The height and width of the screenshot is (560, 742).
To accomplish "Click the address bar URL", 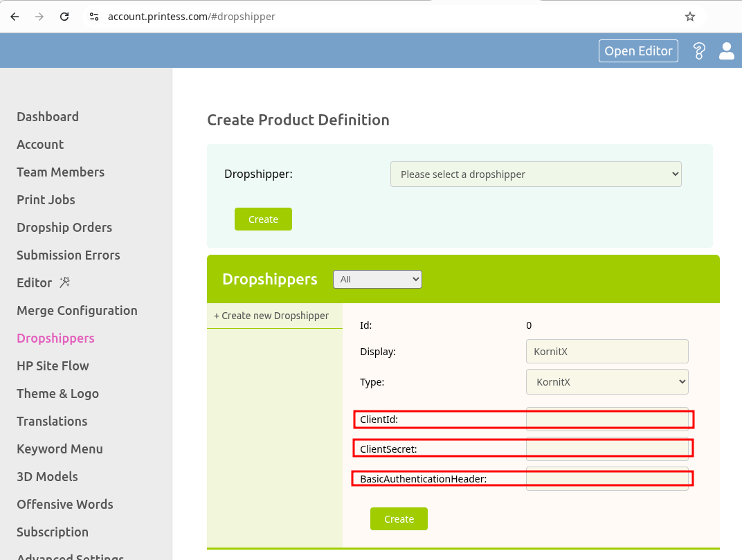I will coord(191,17).
